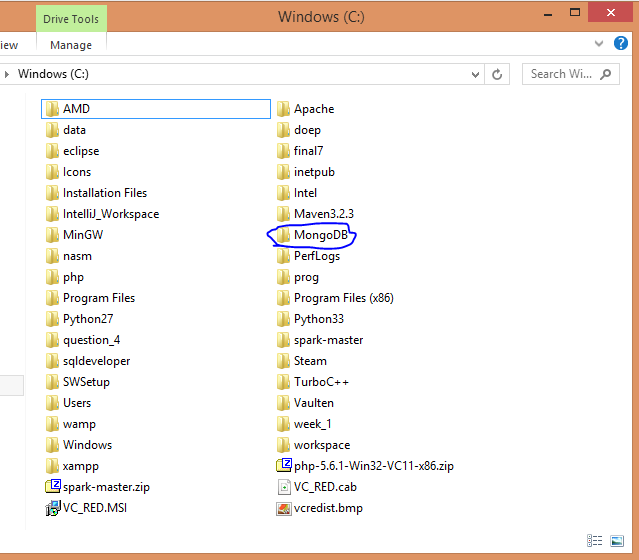This screenshot has width=639, height=560.
Task: Select the vcredist.bmp image icon
Action: tap(284, 508)
